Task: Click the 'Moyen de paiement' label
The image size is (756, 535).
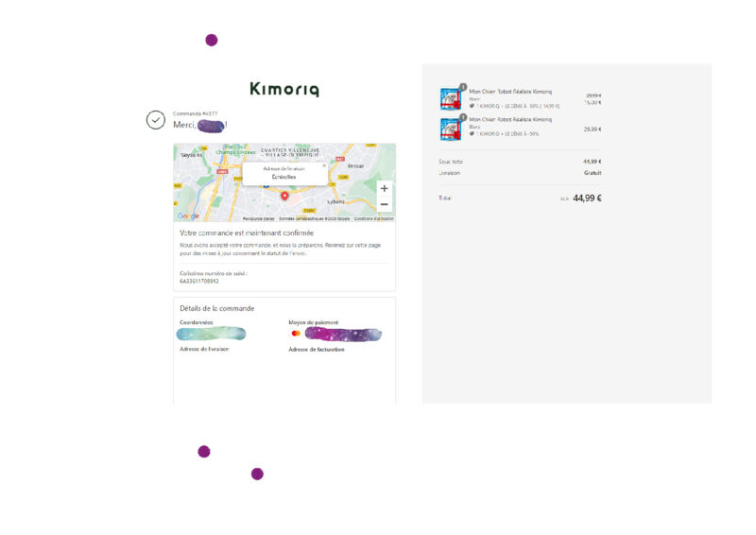Action: point(314,322)
